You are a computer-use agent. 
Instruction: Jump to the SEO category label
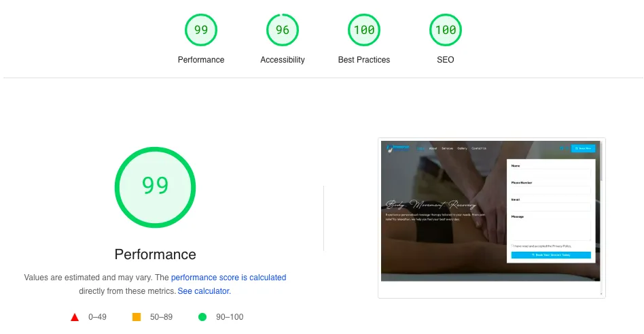click(446, 60)
